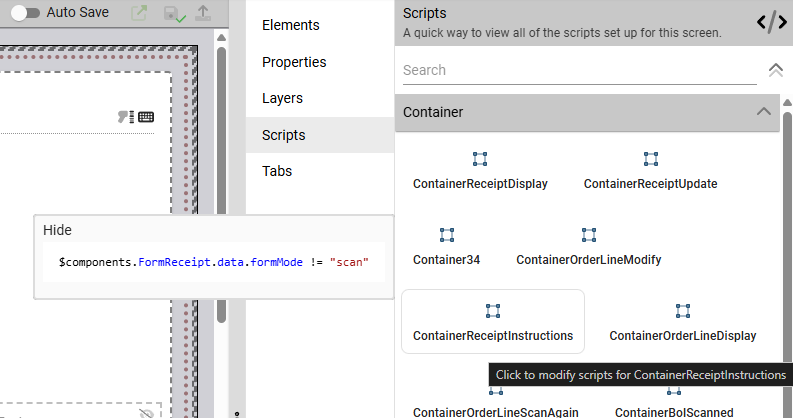The width and height of the screenshot is (793, 418).
Task: Click the upload/publish arrow icon
Action: (204, 14)
